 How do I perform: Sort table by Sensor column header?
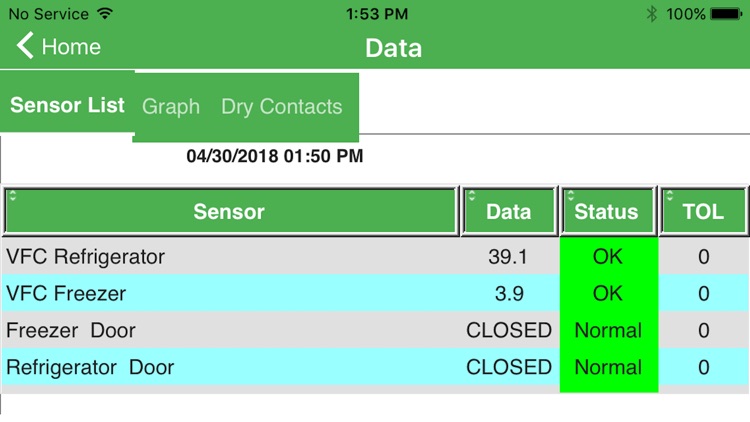pos(231,211)
